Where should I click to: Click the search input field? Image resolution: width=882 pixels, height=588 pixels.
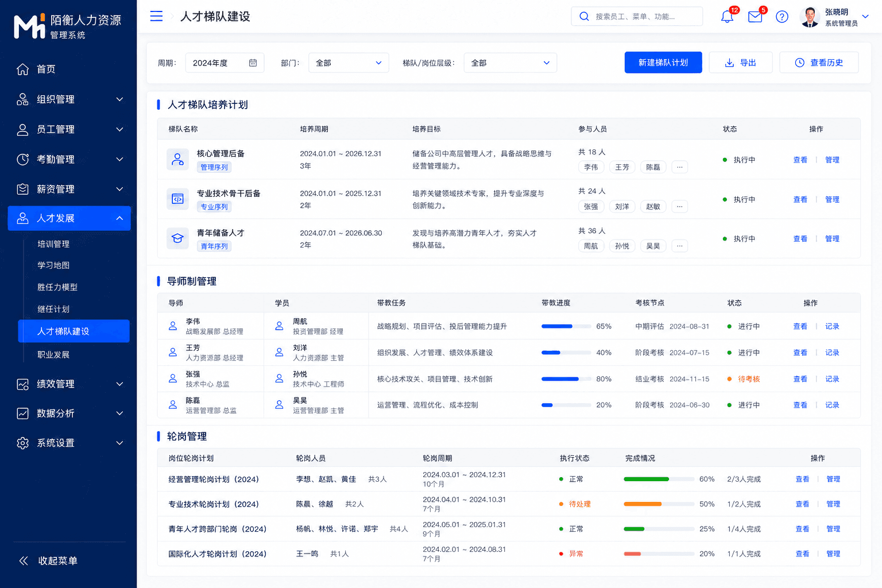(x=637, y=16)
